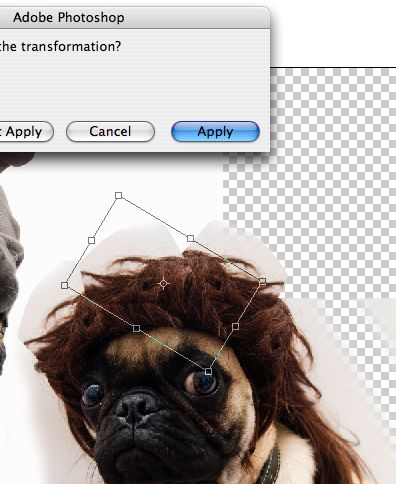This screenshot has width=396, height=484.
Task: Select the lower-right edge midpoint transform handle
Action: [235, 326]
